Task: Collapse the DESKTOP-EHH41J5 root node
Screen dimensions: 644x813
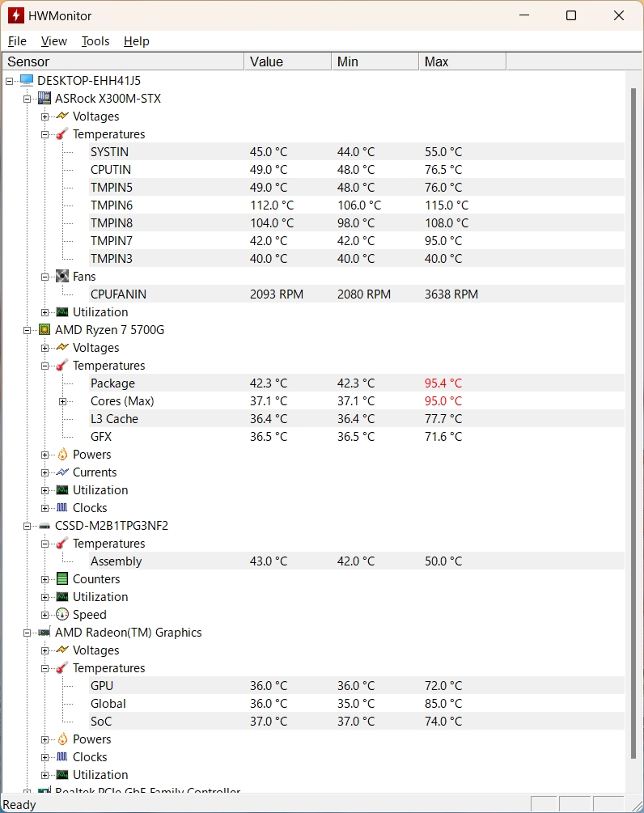Action: 10,81
